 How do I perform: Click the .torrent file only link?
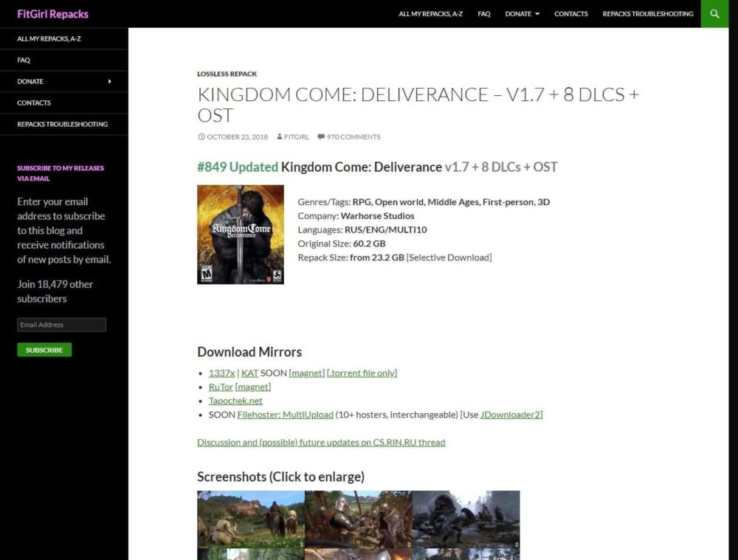click(x=362, y=373)
